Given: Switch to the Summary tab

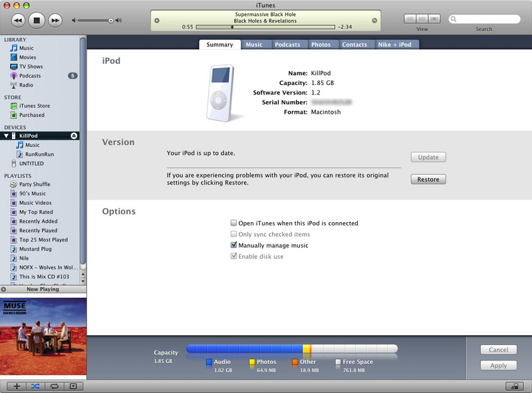Looking at the screenshot, I should [x=219, y=45].
